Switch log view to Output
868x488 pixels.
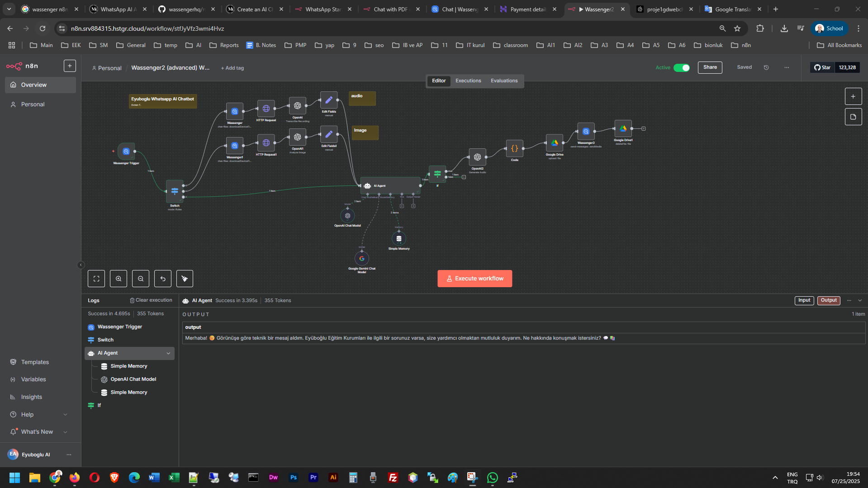pos(828,300)
